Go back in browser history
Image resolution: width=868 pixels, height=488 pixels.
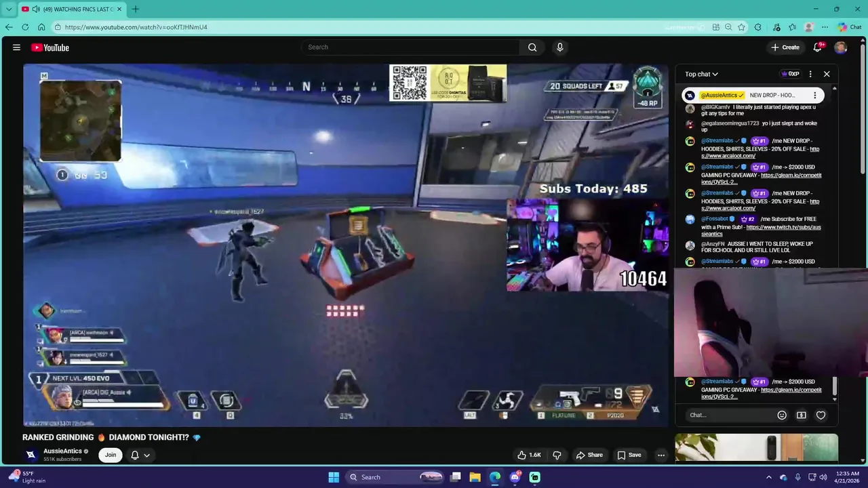point(9,27)
